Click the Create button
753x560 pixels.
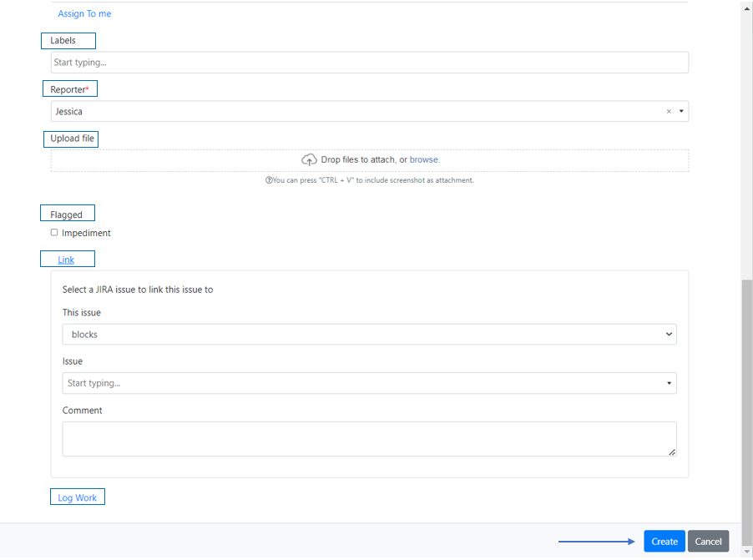click(664, 542)
